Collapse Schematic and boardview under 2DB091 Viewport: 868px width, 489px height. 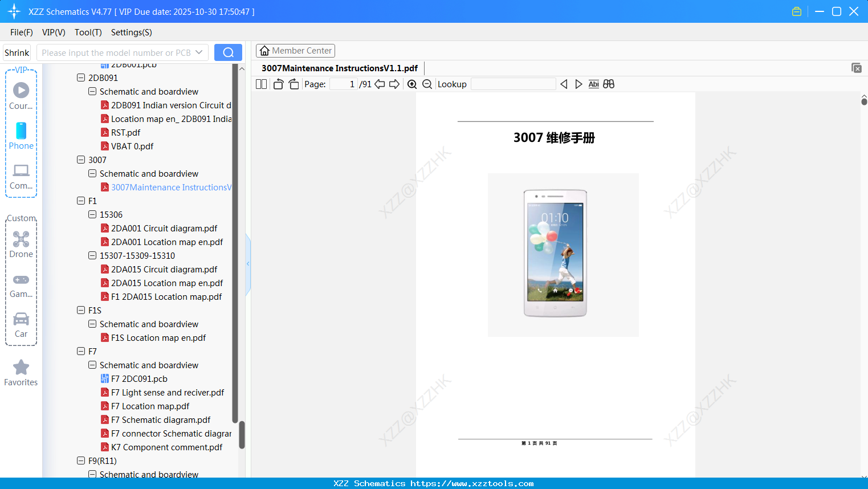point(92,91)
